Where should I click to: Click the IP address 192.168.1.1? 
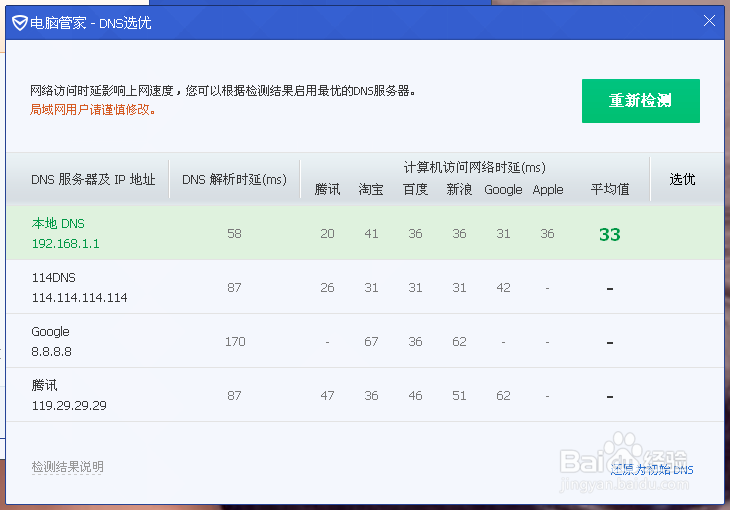[66, 244]
